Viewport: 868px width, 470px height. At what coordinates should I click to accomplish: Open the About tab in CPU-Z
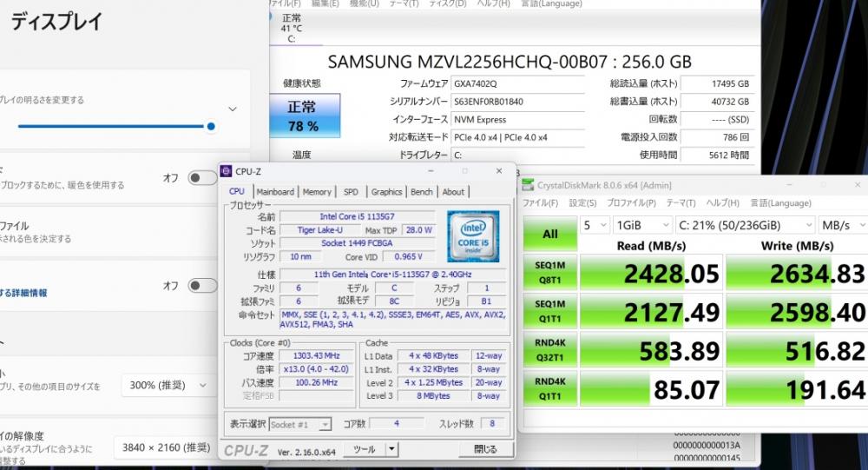pos(453,192)
